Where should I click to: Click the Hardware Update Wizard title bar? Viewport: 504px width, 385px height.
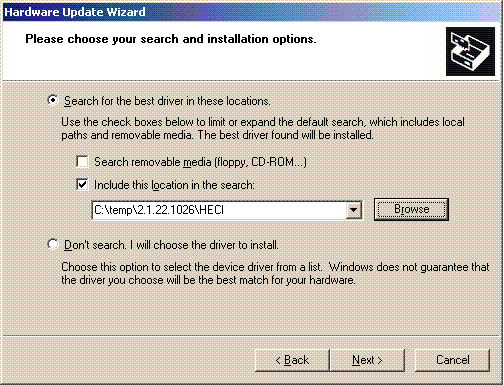252,12
